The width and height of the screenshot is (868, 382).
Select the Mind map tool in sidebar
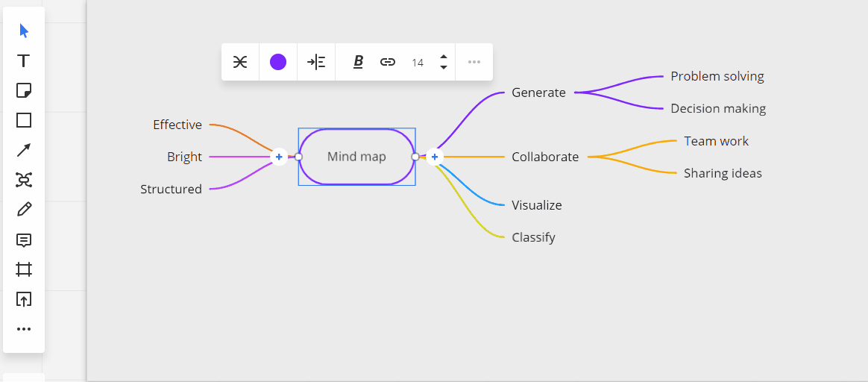(x=24, y=180)
